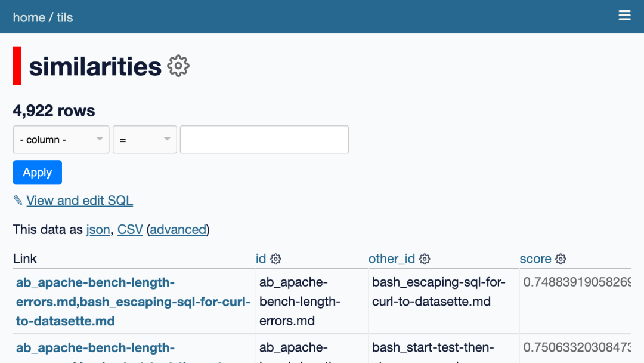The image size is (644, 363).
Task: Sort table by the score column header
Action: point(535,259)
